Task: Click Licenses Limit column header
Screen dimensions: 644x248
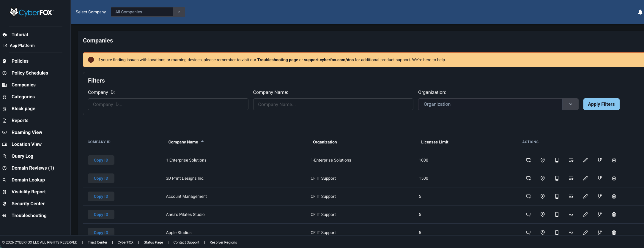Action: 434,142
